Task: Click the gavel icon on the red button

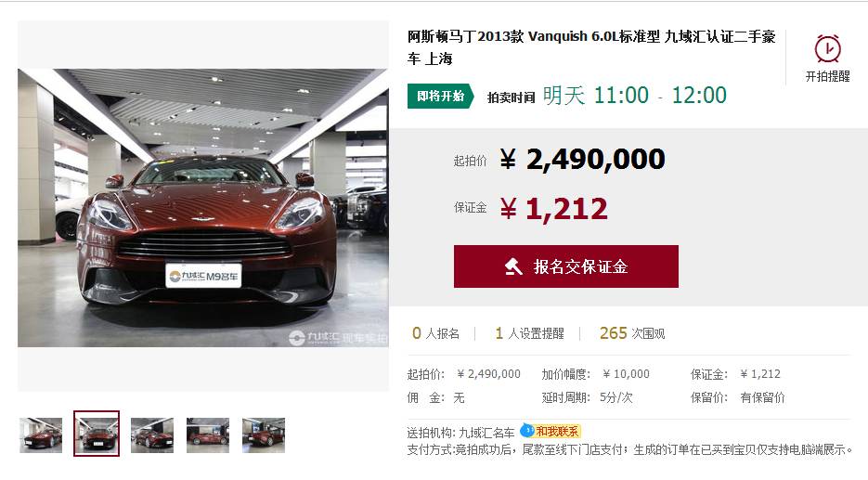Action: [513, 266]
